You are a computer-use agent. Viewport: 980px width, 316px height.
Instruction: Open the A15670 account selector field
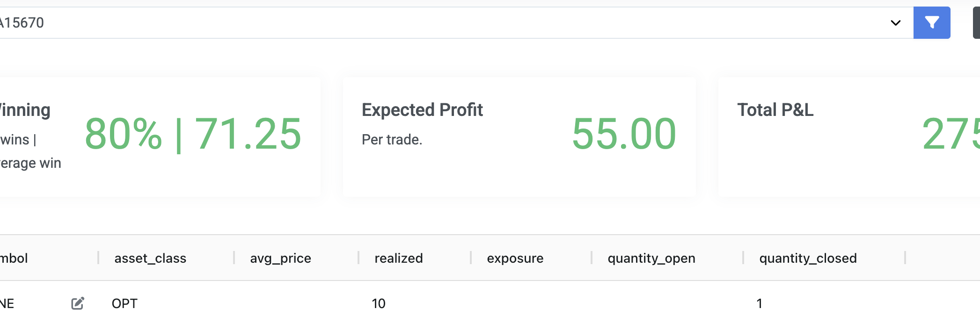pos(421,22)
